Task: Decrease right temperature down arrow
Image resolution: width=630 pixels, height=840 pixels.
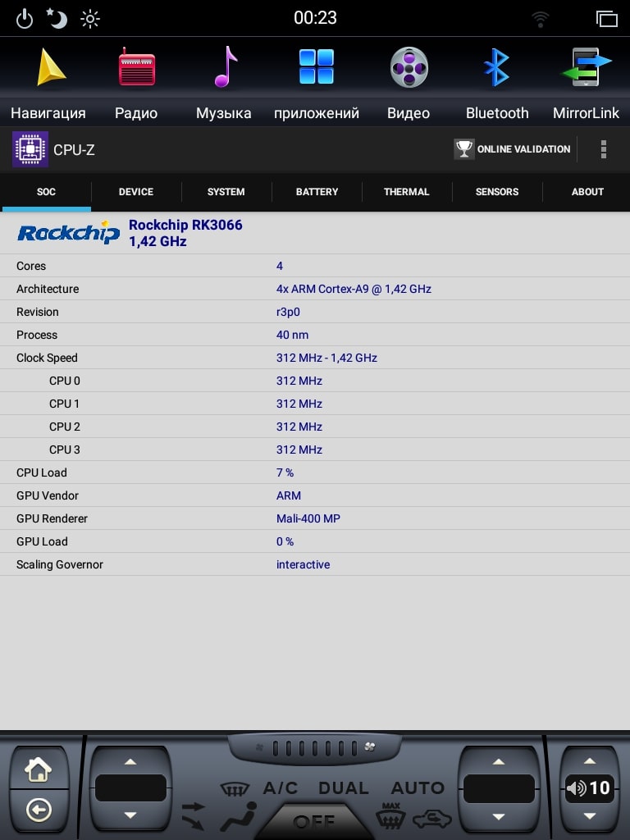Action: click(499, 816)
